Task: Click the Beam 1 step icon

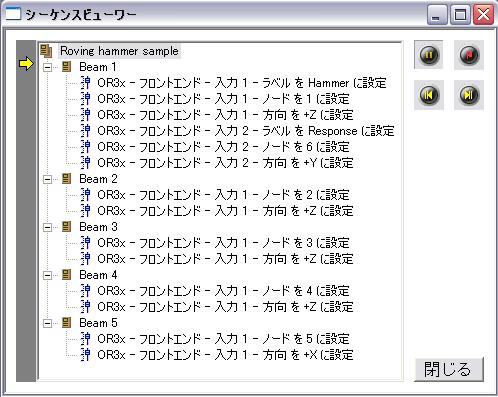Action: click(67, 67)
